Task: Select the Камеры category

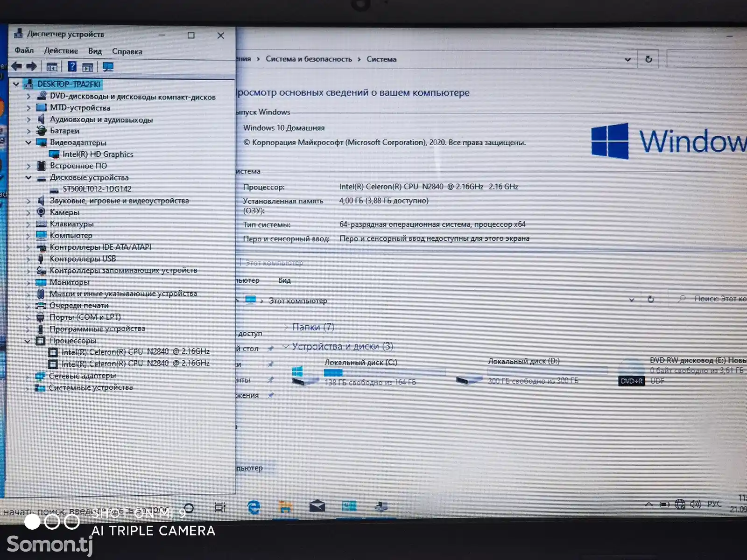Action: click(64, 212)
